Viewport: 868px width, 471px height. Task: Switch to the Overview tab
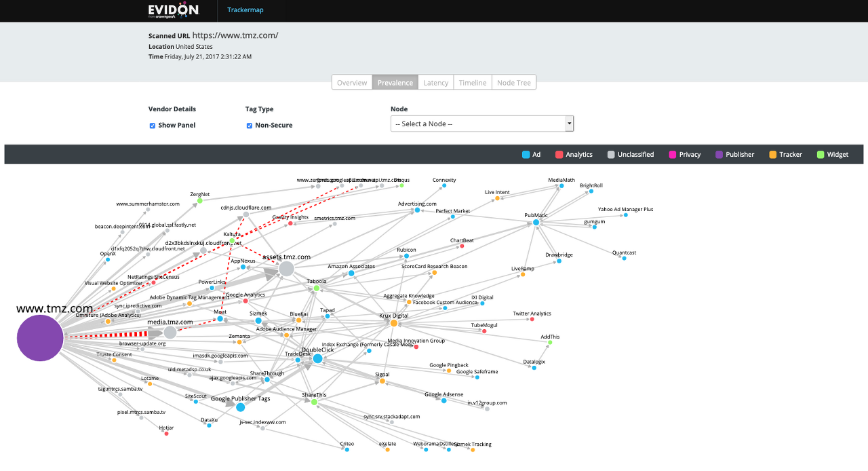click(352, 82)
